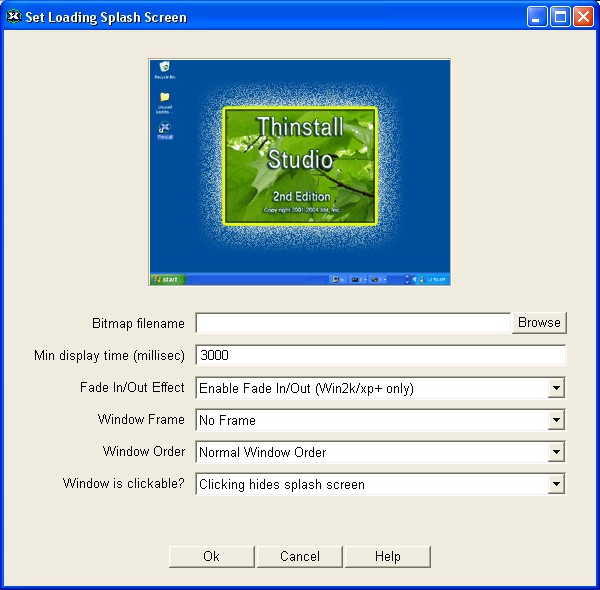Click the Min display time field
600x590 pixels.
click(x=380, y=355)
